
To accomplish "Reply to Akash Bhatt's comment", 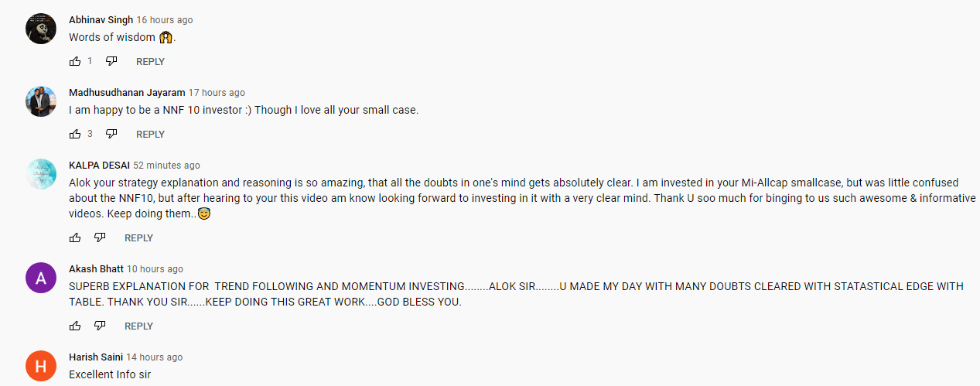I will tap(138, 326).
